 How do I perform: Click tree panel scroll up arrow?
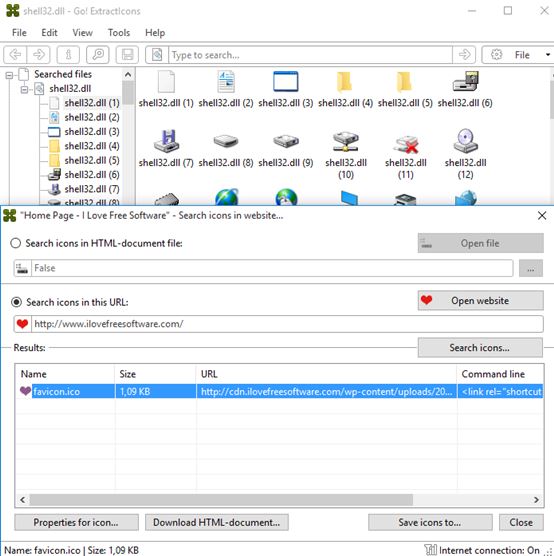coord(128,74)
